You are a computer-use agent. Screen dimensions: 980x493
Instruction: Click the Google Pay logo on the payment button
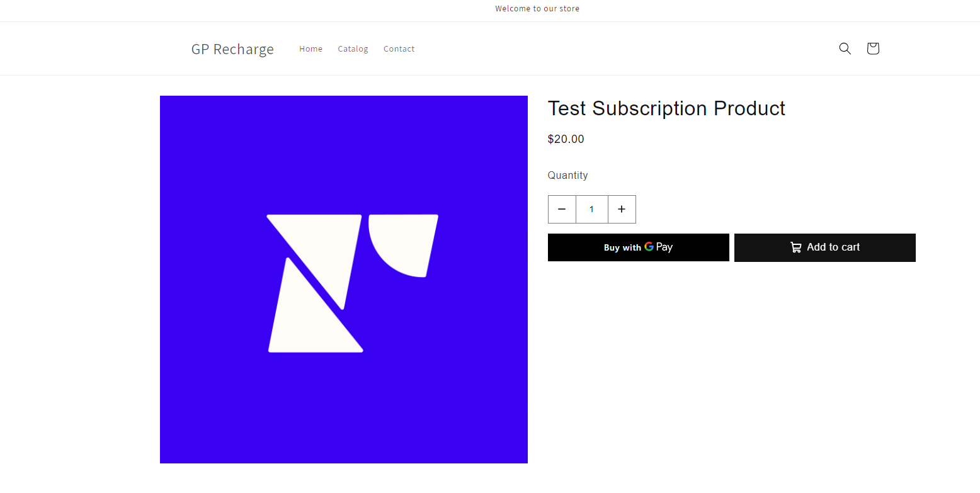tap(649, 247)
